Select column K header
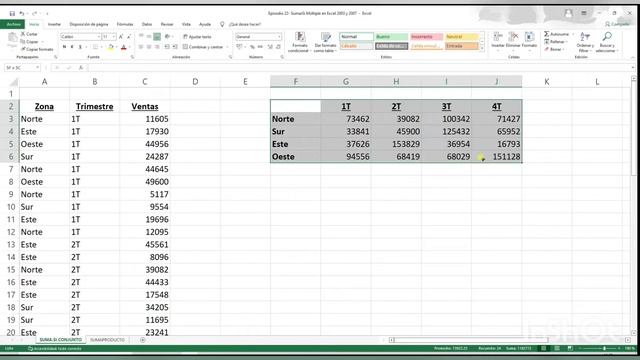 click(x=547, y=82)
